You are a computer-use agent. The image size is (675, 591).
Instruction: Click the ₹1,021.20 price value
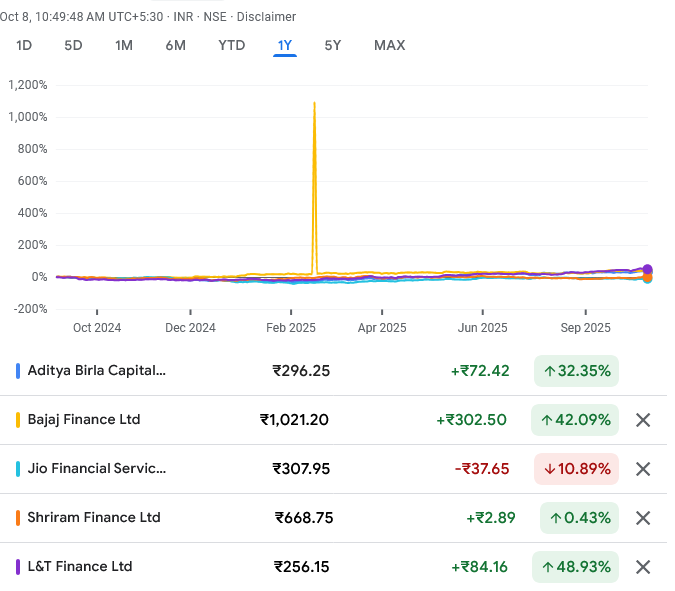(294, 420)
